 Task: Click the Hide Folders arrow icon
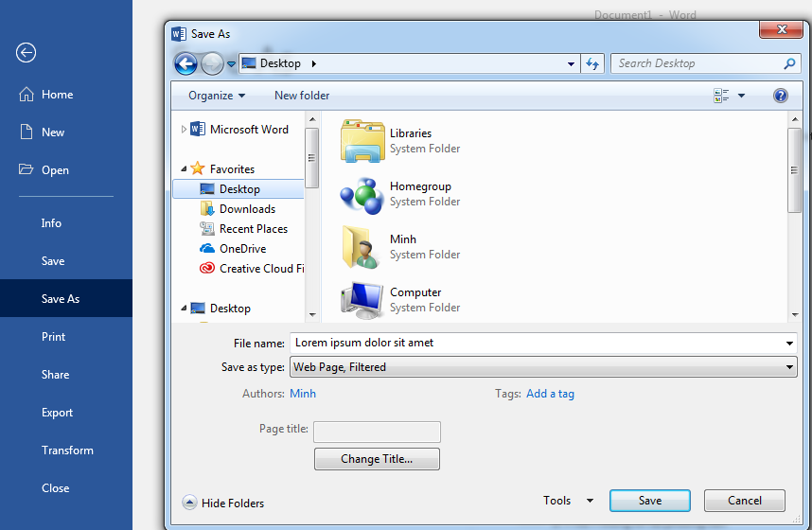point(189,502)
